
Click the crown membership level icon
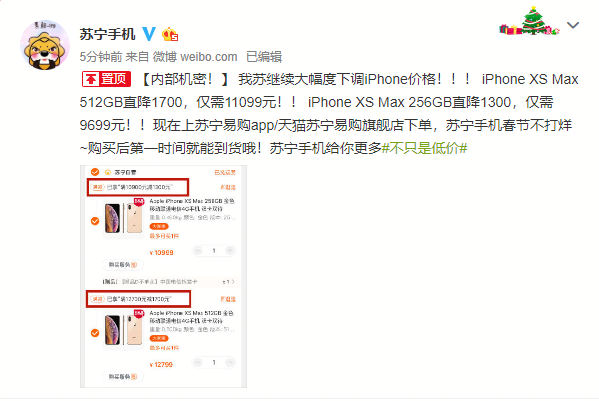click(170, 35)
